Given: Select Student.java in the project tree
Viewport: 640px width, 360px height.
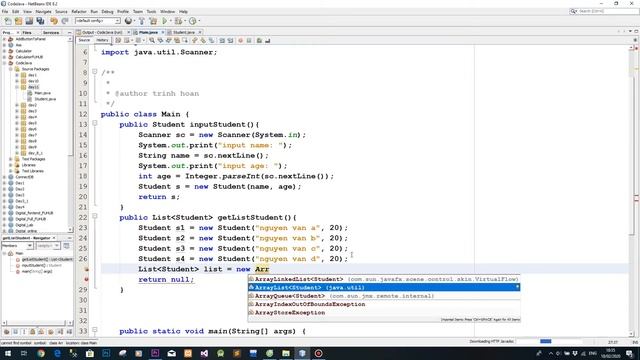Looking at the screenshot, I should coord(45,99).
